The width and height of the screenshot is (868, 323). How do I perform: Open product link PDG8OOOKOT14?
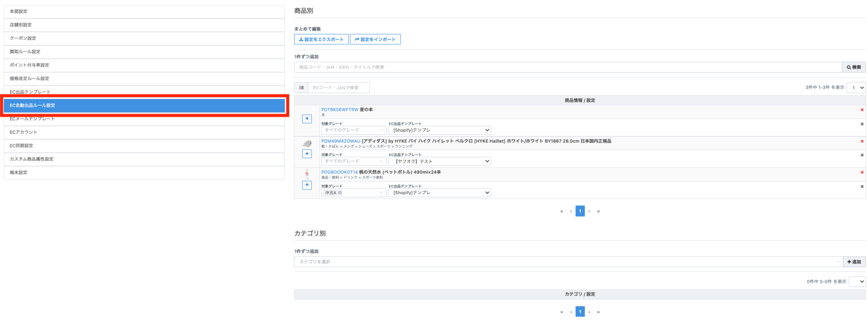click(x=339, y=172)
